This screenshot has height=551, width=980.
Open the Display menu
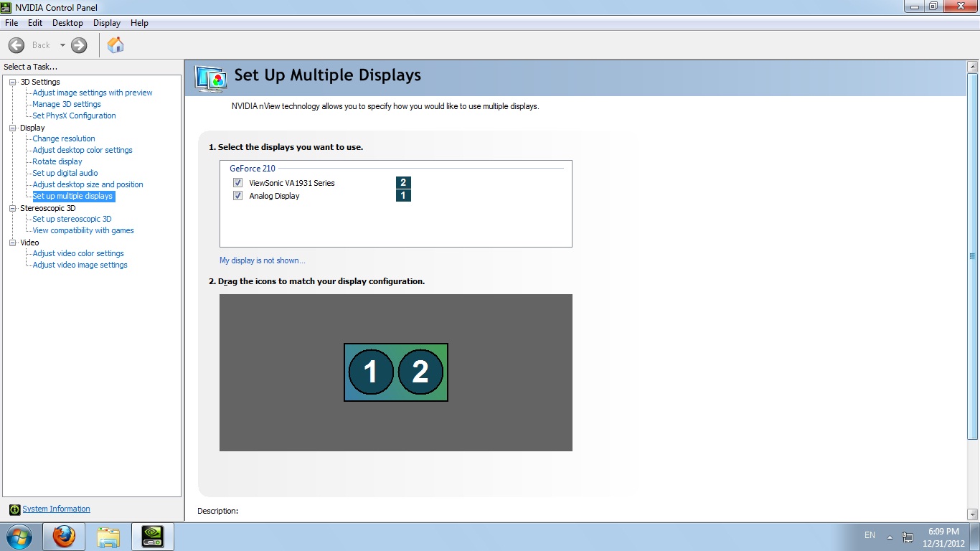tap(107, 23)
